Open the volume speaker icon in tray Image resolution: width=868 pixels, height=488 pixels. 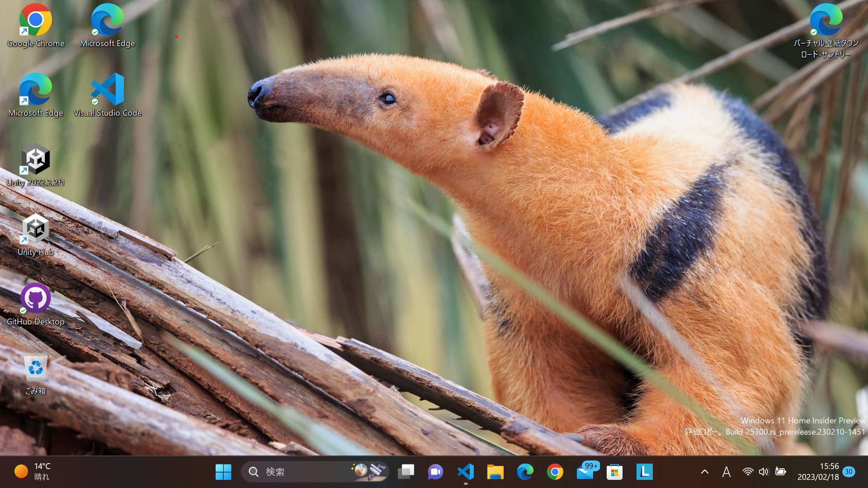click(764, 472)
